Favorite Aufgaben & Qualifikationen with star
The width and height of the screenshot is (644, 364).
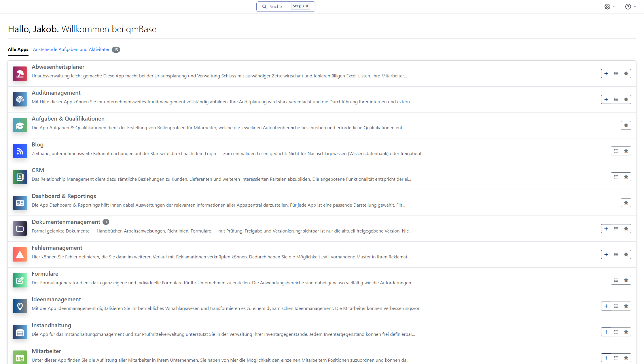626,125
